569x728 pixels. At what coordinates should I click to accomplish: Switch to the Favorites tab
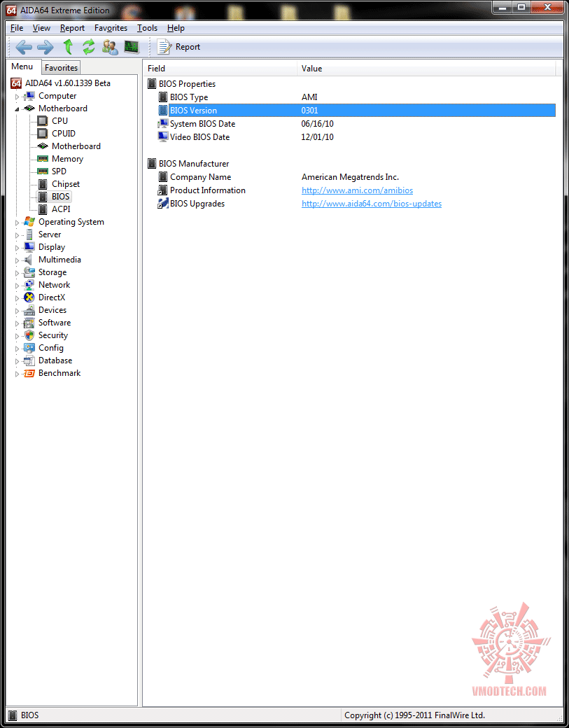(62, 68)
